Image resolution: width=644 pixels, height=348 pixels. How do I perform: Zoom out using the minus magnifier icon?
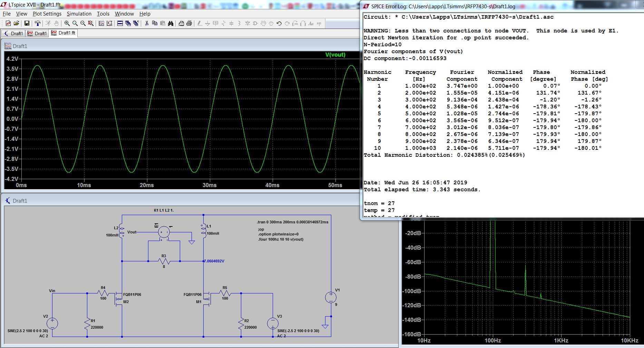[83, 23]
